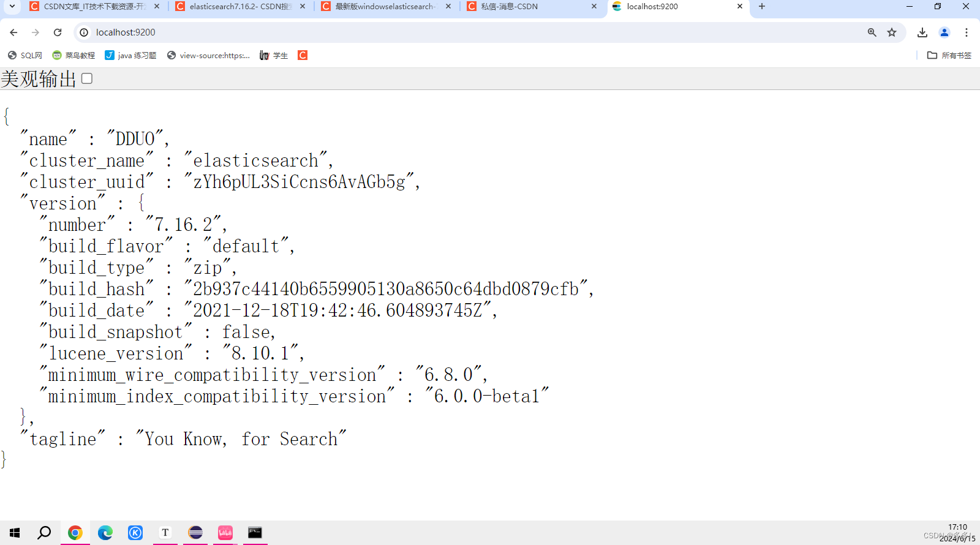This screenshot has height=545, width=980.
Task: Click the "minimum_index_compatibility_version" key
Action: click(217, 396)
